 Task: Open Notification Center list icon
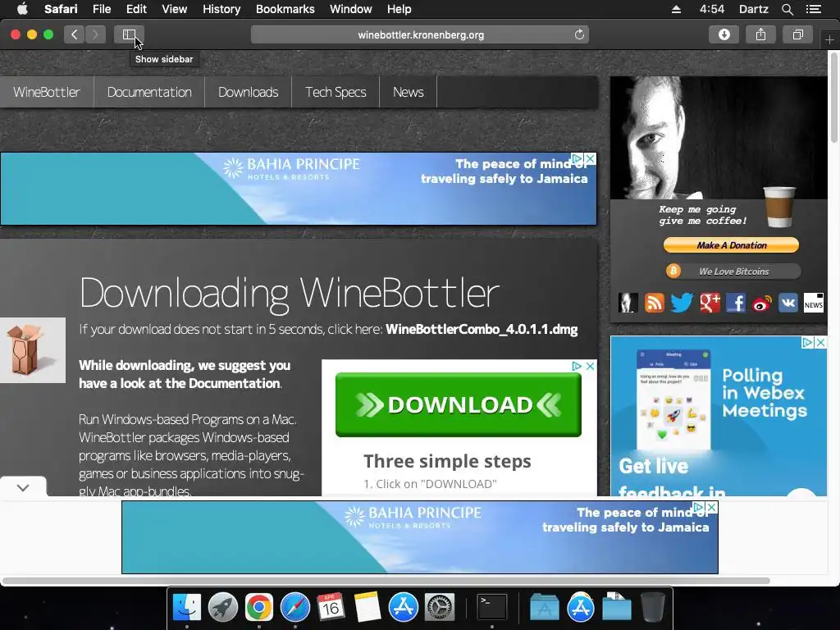click(x=814, y=9)
